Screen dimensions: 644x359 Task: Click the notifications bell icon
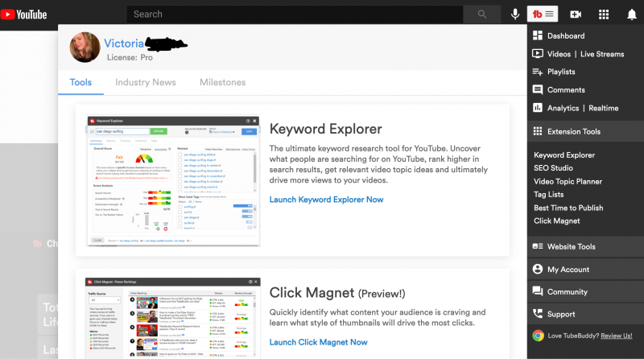tap(631, 14)
